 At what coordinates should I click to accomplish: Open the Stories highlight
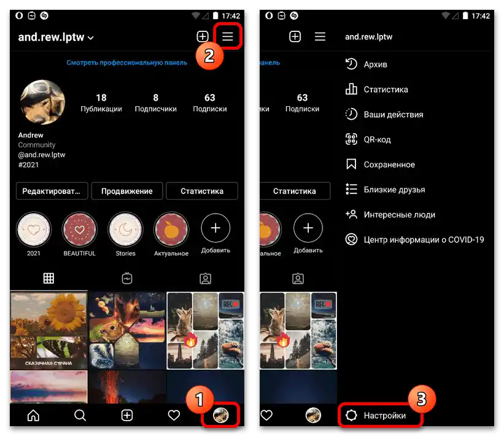(125, 234)
